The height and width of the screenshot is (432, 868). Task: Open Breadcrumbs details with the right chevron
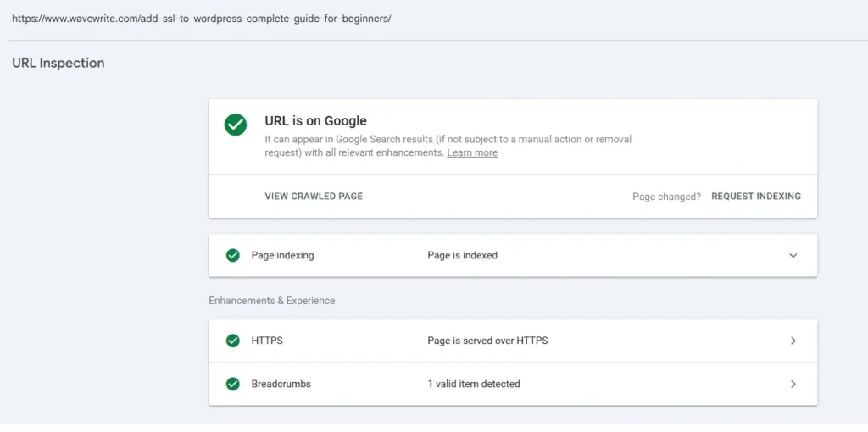point(793,384)
